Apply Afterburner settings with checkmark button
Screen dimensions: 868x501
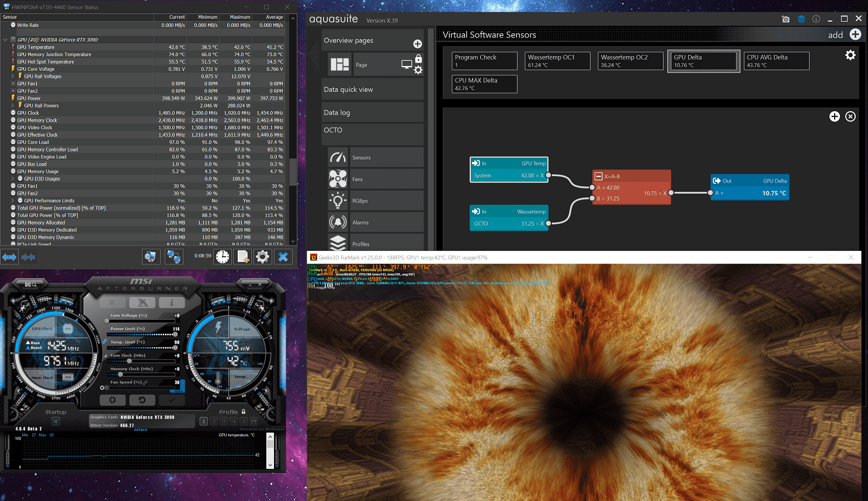click(172, 400)
